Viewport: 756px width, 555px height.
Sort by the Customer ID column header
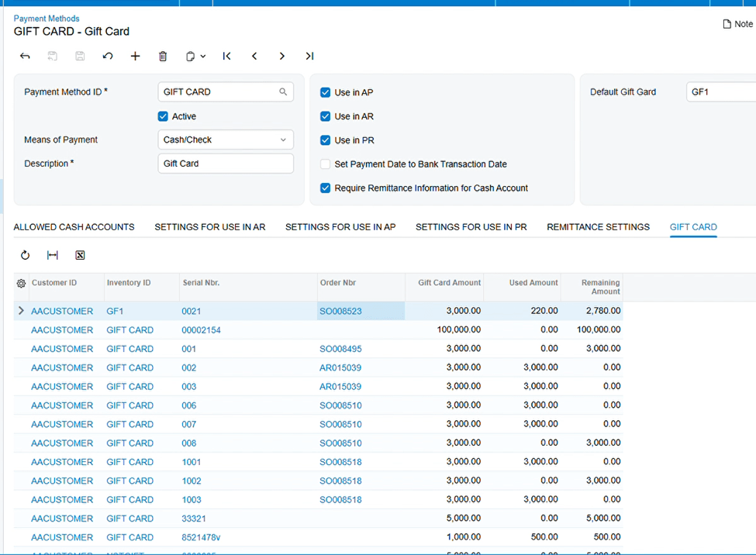[54, 283]
